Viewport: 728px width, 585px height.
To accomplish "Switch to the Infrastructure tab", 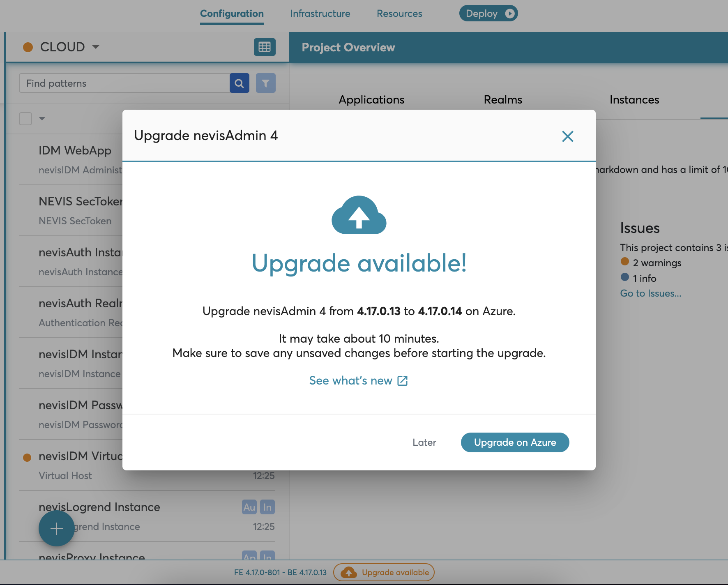I will point(320,14).
